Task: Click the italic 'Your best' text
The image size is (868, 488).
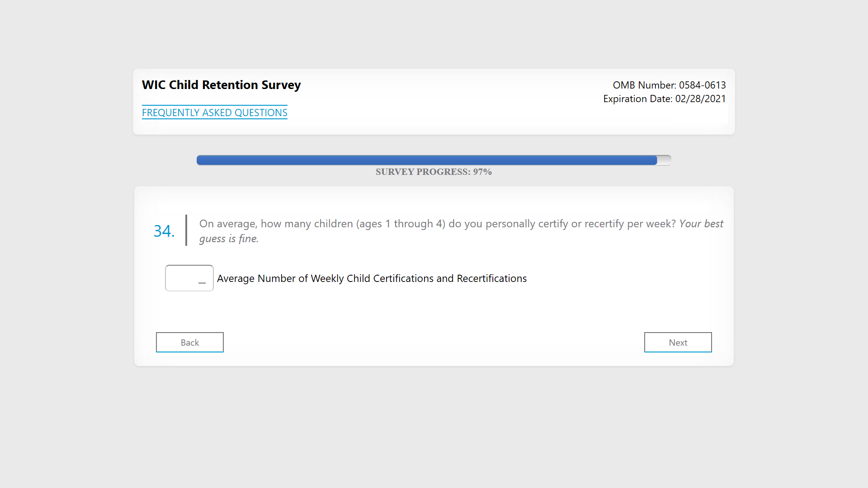Action: coord(701,224)
